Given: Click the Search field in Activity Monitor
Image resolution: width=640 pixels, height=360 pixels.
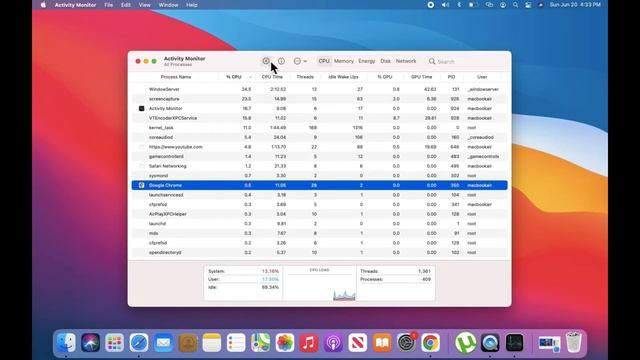Looking at the screenshot, I should tap(466, 61).
